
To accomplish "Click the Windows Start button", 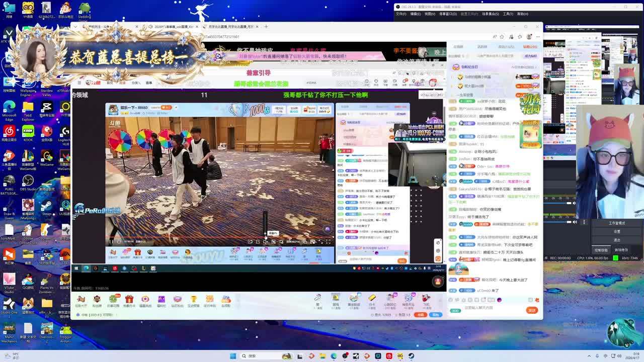I will tap(233, 356).
